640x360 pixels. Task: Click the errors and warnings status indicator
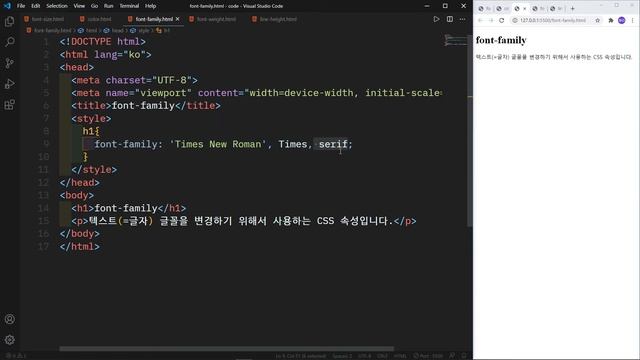[x=16, y=356]
